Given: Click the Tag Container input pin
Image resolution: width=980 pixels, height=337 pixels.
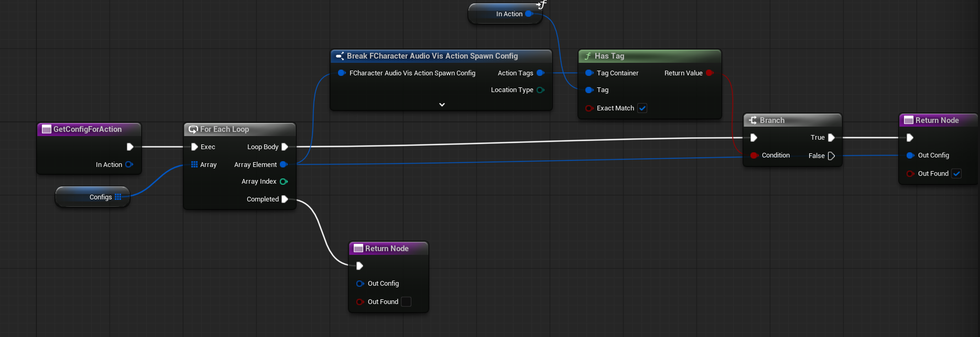Looking at the screenshot, I should [x=589, y=73].
